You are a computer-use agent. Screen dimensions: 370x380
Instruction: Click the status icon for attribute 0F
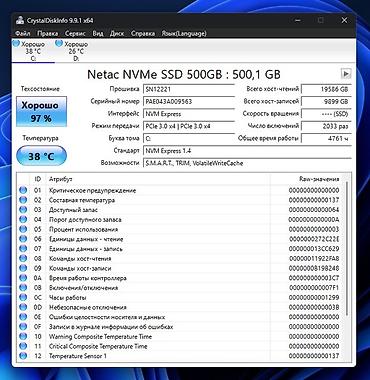23,326
